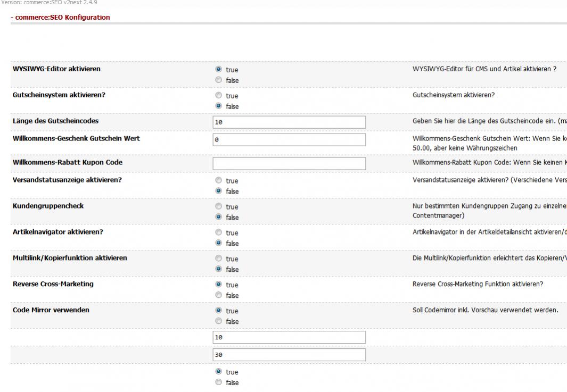Turn off Code Mirror verwenden with false
The width and height of the screenshot is (567, 392).
pos(218,321)
